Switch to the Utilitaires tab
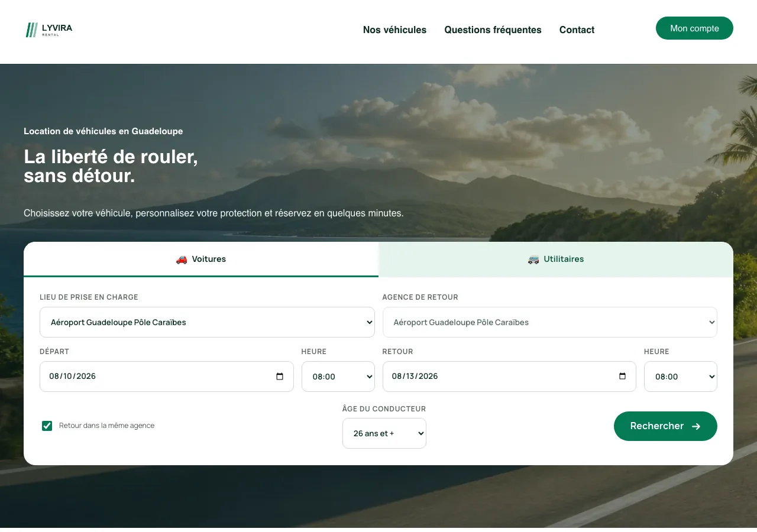Screen dimensions: 757x532 tap(556, 259)
